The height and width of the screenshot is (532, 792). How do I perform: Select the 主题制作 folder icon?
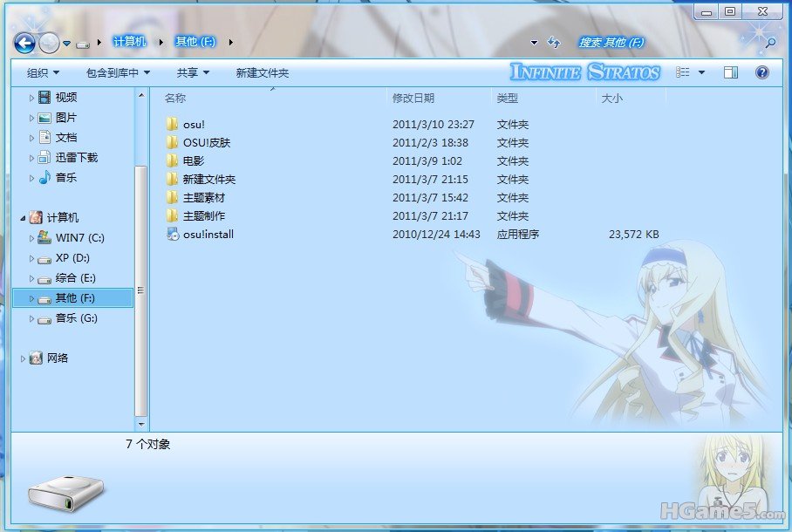pyautogui.click(x=172, y=215)
